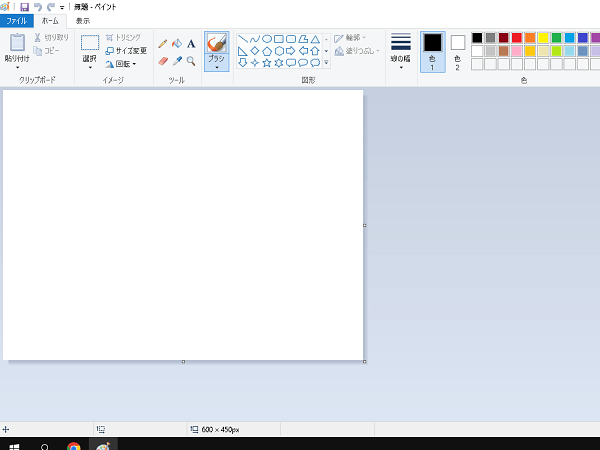Choose the Rounded rectangular callout shape
This screenshot has height=450, width=600.
point(291,63)
